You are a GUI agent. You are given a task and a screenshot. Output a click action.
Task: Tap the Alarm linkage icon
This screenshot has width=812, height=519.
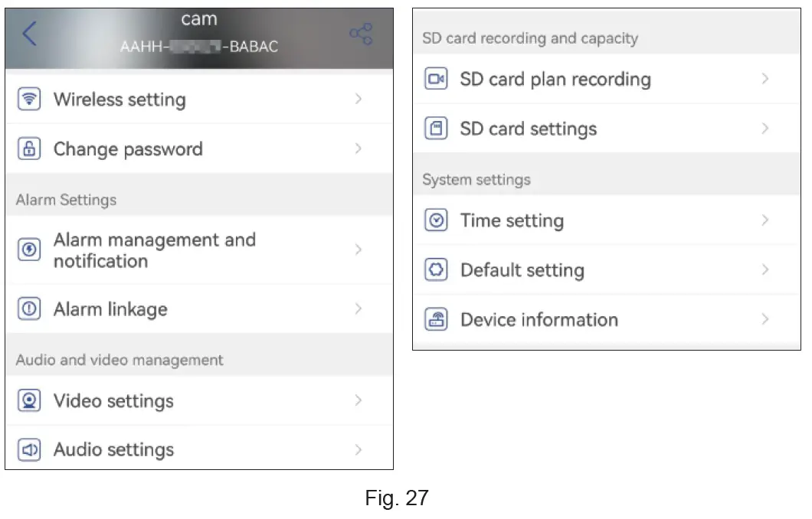click(x=29, y=309)
